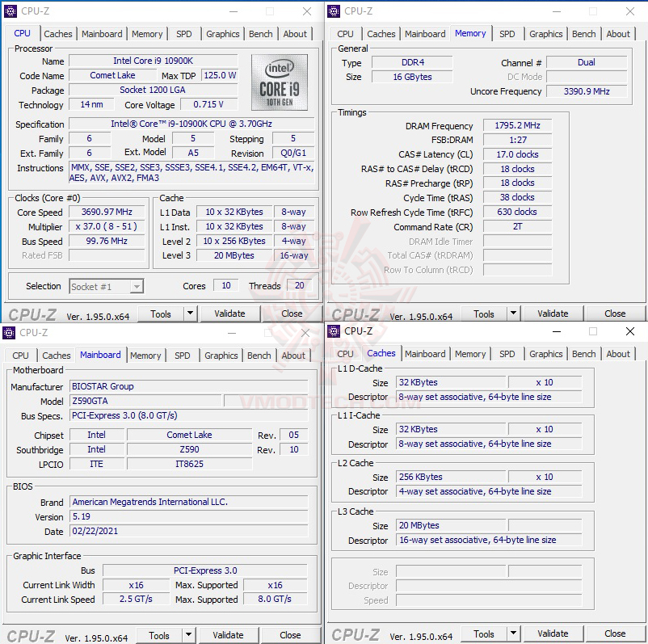This screenshot has height=644, width=648.
Task: Switch to the SPD tab
Action: point(183,34)
